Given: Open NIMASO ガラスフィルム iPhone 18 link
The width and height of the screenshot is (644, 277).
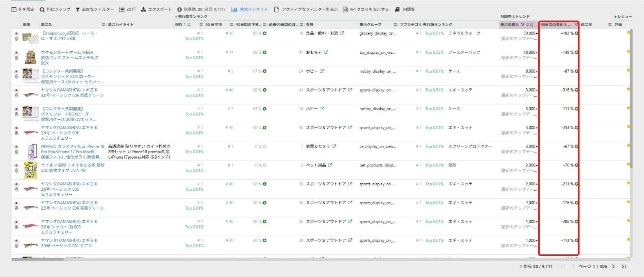Looking at the screenshot, I should pyautogui.click(x=73, y=152).
